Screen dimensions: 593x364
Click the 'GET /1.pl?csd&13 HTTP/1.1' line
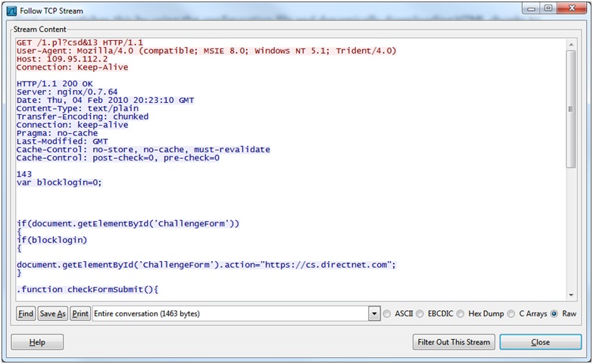pos(80,42)
